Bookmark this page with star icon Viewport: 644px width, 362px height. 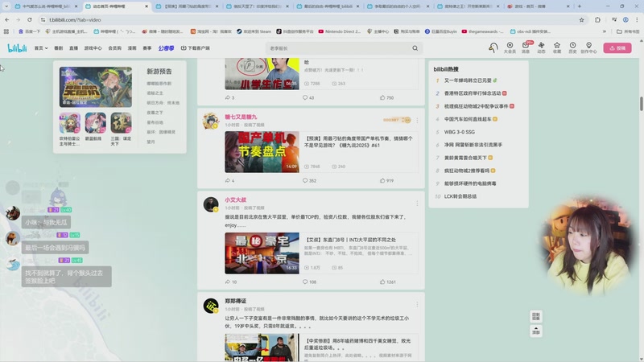(x=581, y=19)
